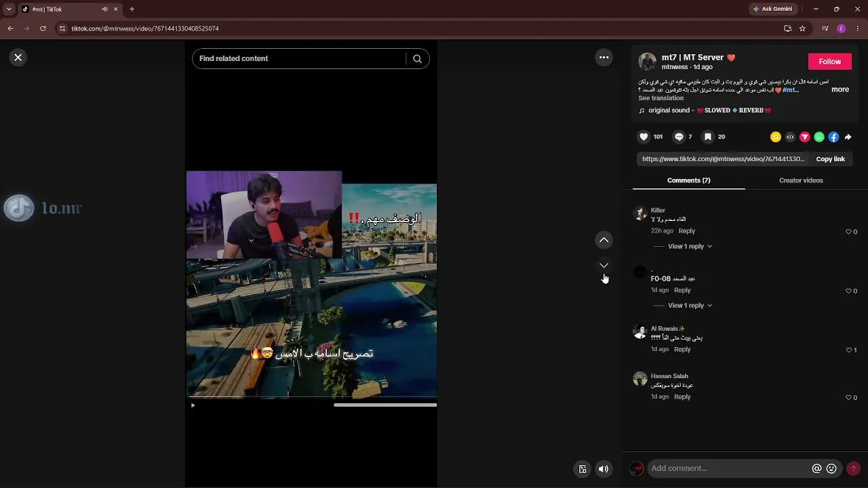Click See translation link

[x=660, y=98]
